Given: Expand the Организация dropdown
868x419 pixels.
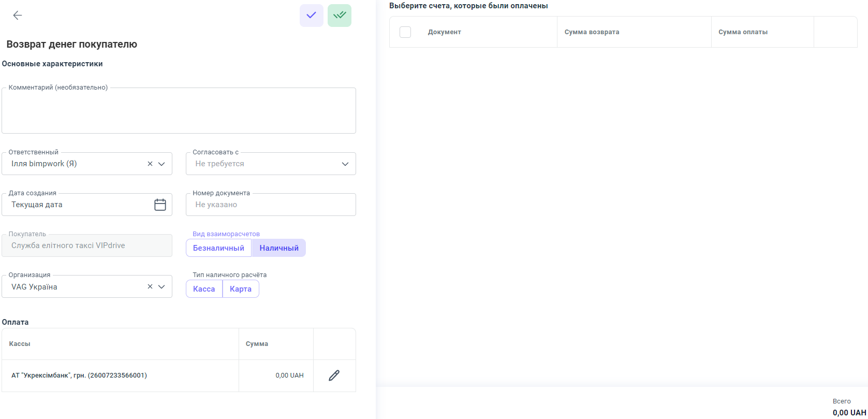Looking at the screenshot, I should [161, 287].
